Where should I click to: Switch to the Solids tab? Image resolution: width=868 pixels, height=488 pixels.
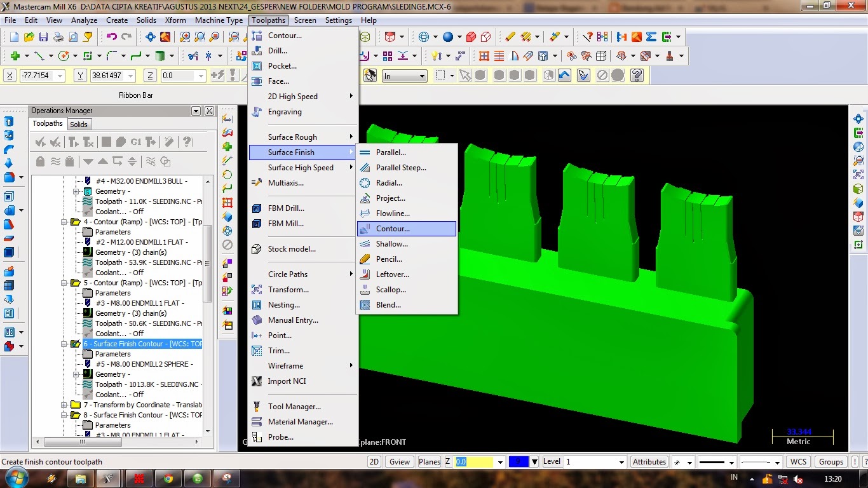coord(79,124)
